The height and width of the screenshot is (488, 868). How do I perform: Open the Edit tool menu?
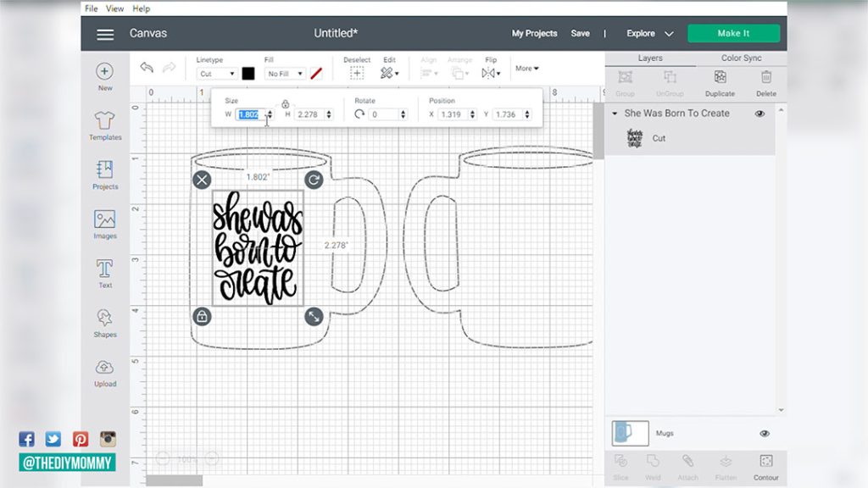pyautogui.click(x=389, y=73)
